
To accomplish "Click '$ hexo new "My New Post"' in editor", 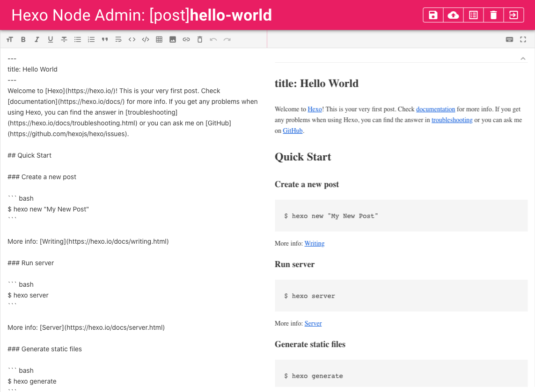I will coord(48,209).
